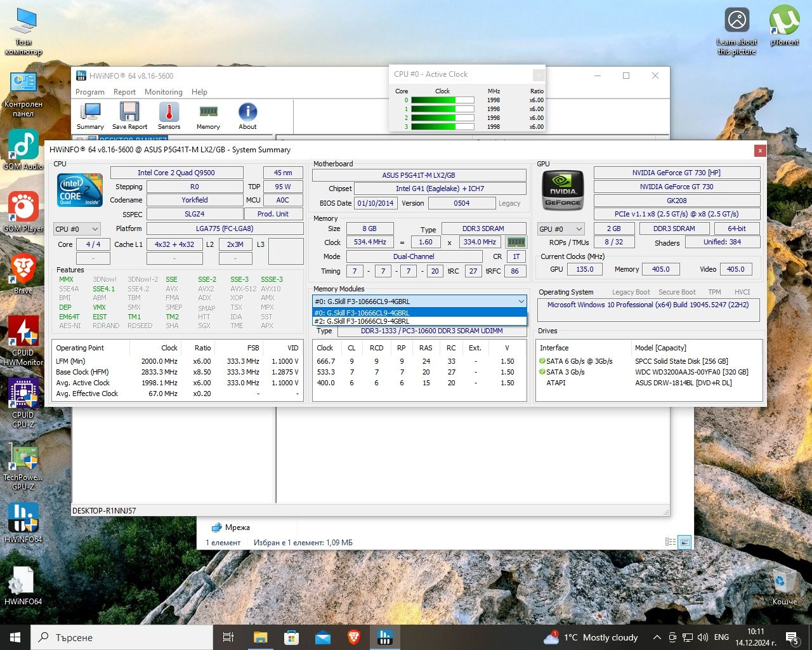812x650 pixels.
Task: Open the Memory toolbar icon
Action: tap(208, 116)
